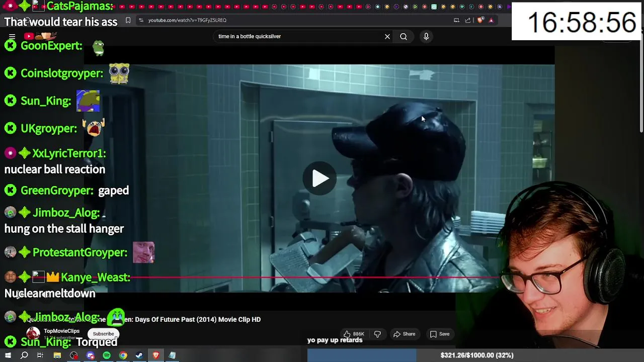This screenshot has width=644, height=362.
Task: Click the Brave Shields icon in the address bar
Action: pos(480,20)
